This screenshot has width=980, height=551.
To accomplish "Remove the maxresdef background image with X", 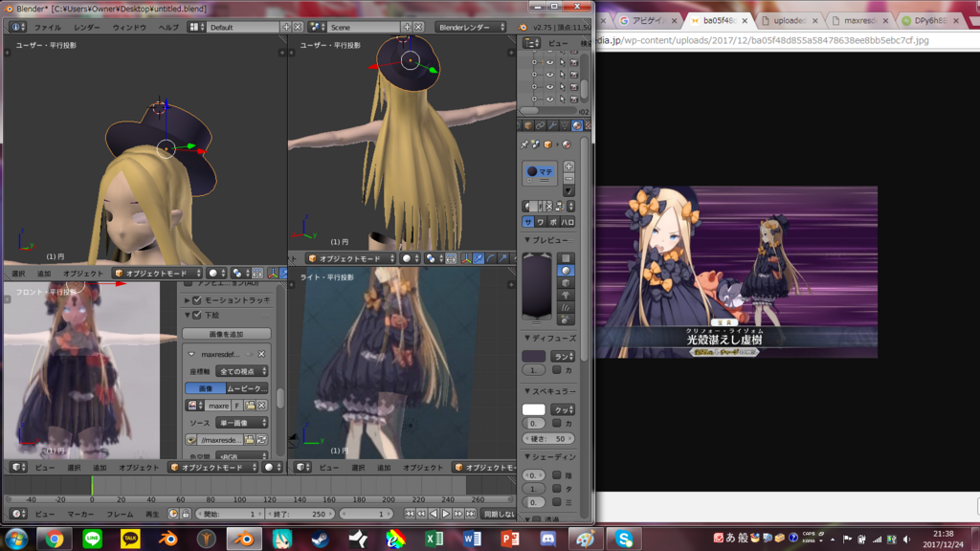I will pos(262,354).
